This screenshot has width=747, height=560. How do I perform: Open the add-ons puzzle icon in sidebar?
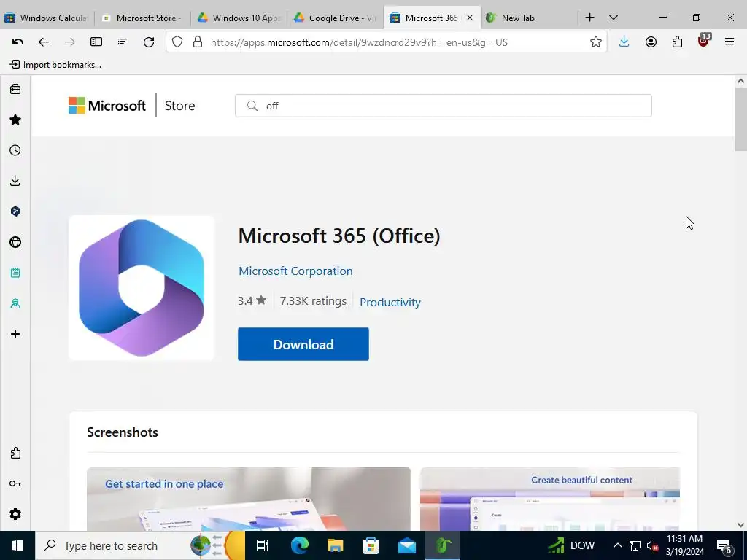15,453
